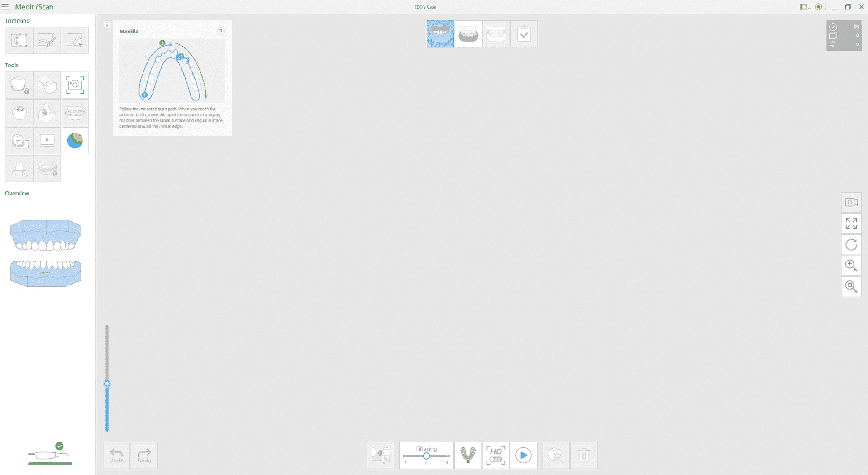Start screen recording from the title bar

[818, 7]
